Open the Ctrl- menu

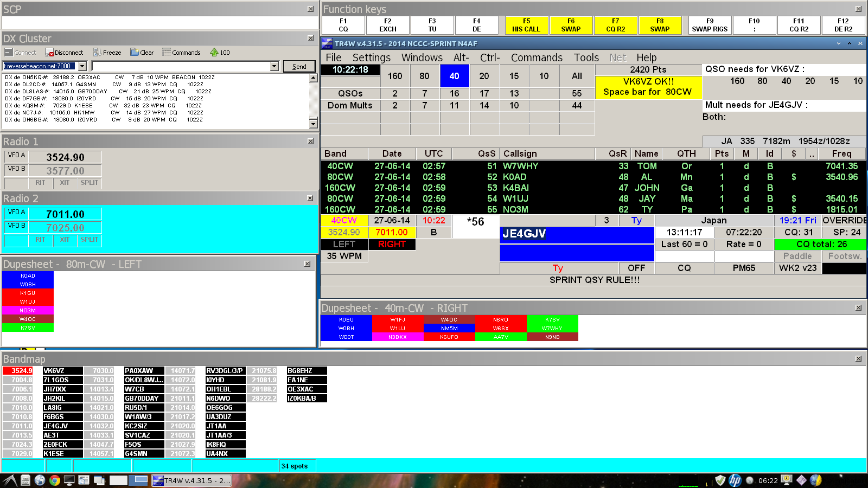click(490, 57)
